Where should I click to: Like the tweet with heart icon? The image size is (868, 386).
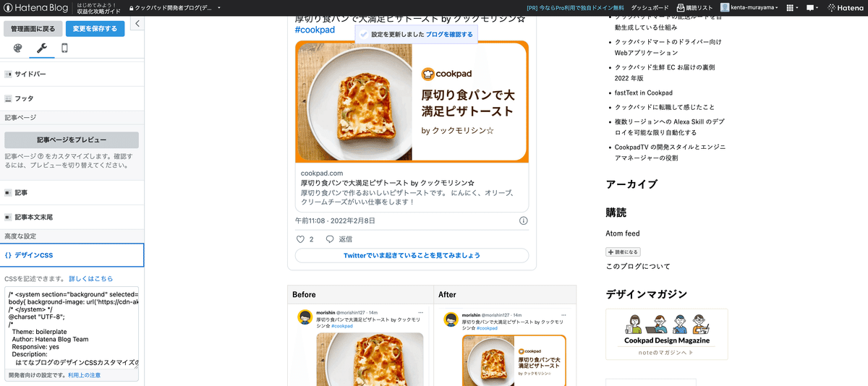click(x=301, y=239)
